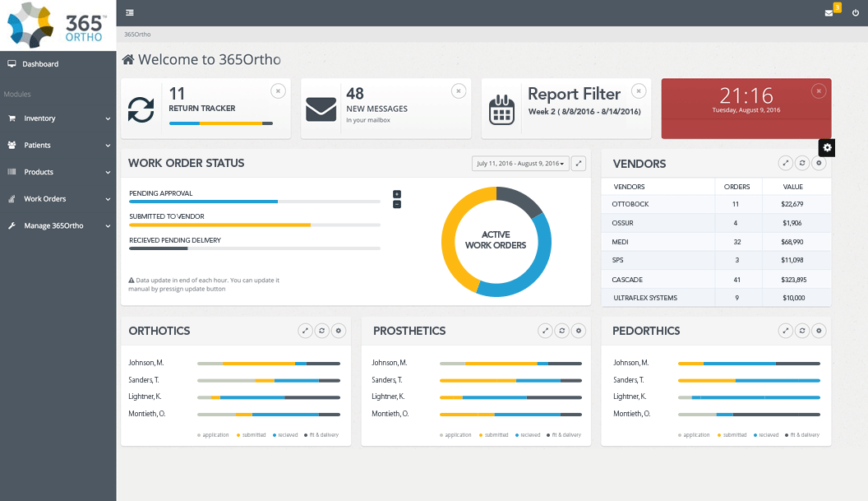Expand the Vendors panel
Viewport: 868px width, 501px height.
tap(786, 163)
